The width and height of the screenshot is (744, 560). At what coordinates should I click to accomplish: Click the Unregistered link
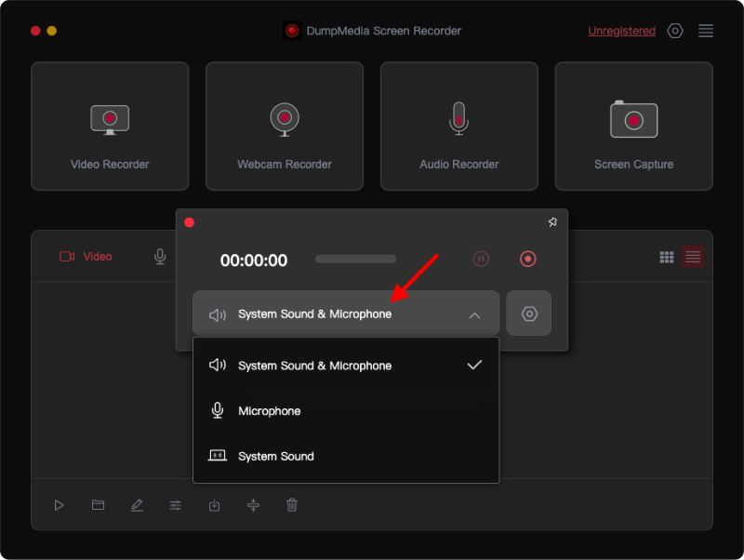(x=621, y=31)
